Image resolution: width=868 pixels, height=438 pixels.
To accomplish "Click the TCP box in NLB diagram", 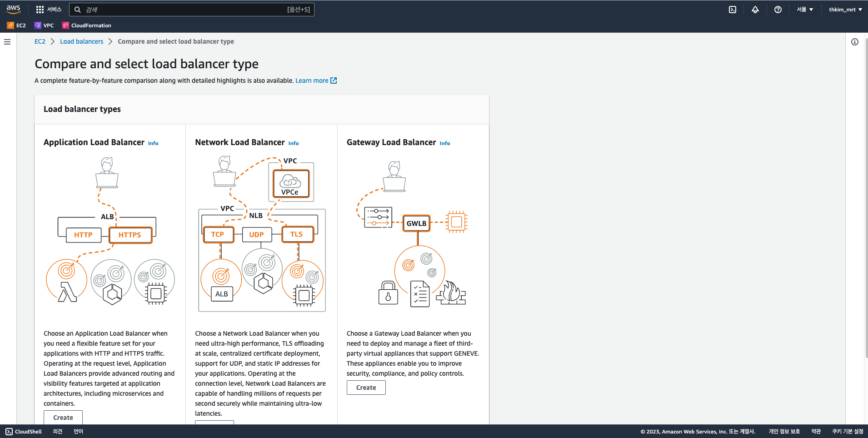I will (218, 234).
